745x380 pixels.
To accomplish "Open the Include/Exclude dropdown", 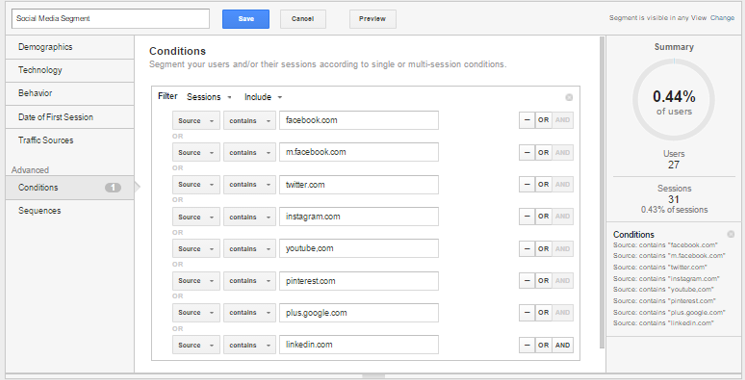I will point(263,97).
